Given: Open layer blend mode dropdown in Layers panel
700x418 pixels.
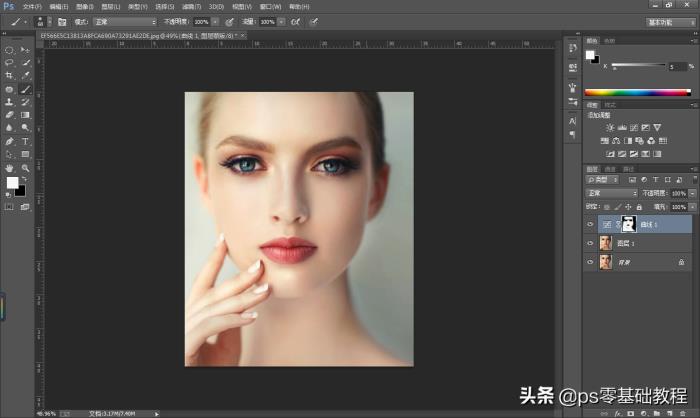Looking at the screenshot, I should click(x=610, y=193).
